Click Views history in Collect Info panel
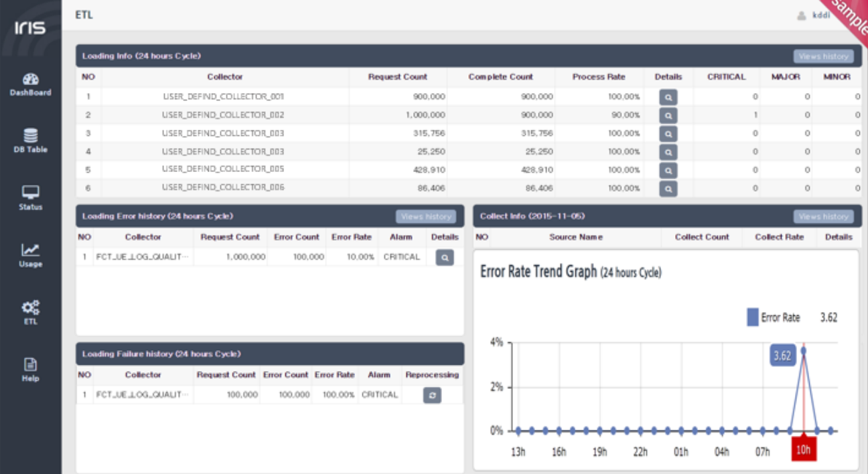Viewport: 868px width, 474px height. click(824, 216)
